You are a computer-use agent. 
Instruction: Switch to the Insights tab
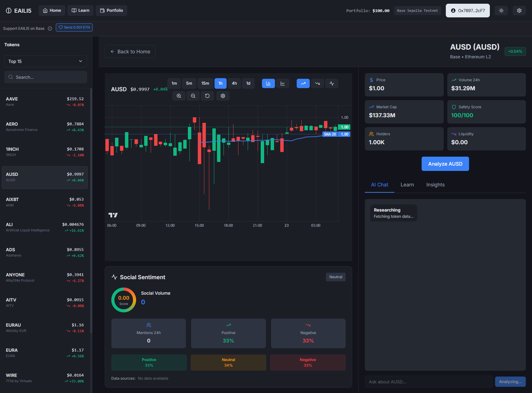click(435, 185)
